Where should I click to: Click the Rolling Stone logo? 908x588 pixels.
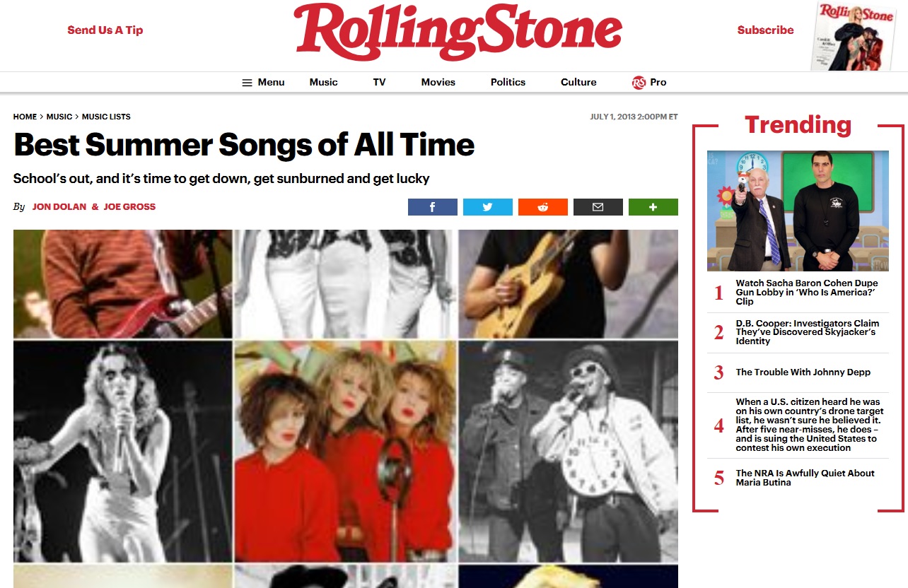click(x=458, y=32)
